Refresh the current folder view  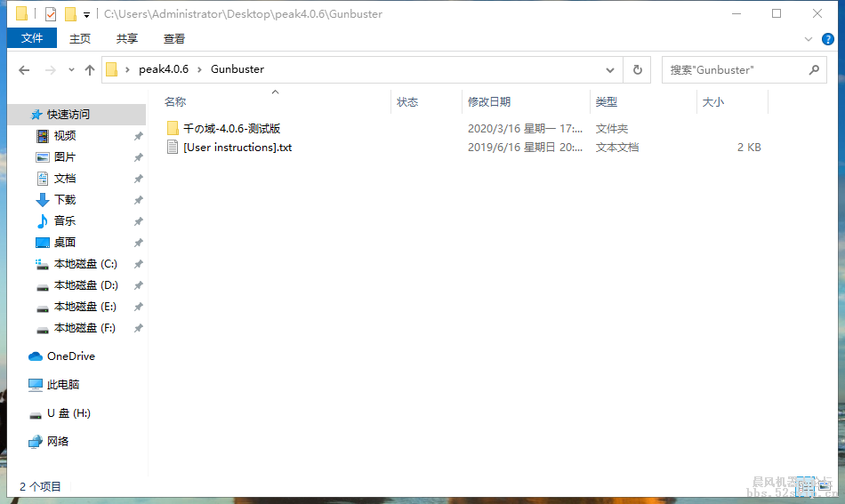638,70
